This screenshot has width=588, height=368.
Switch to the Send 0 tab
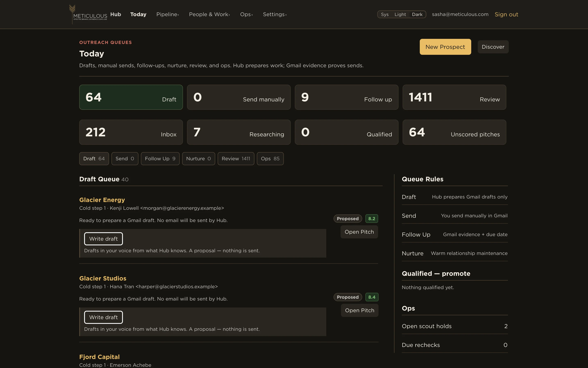(125, 159)
